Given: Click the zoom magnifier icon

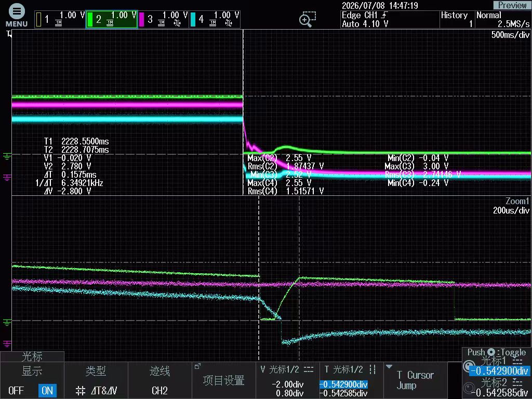Looking at the screenshot, I should (308, 19).
